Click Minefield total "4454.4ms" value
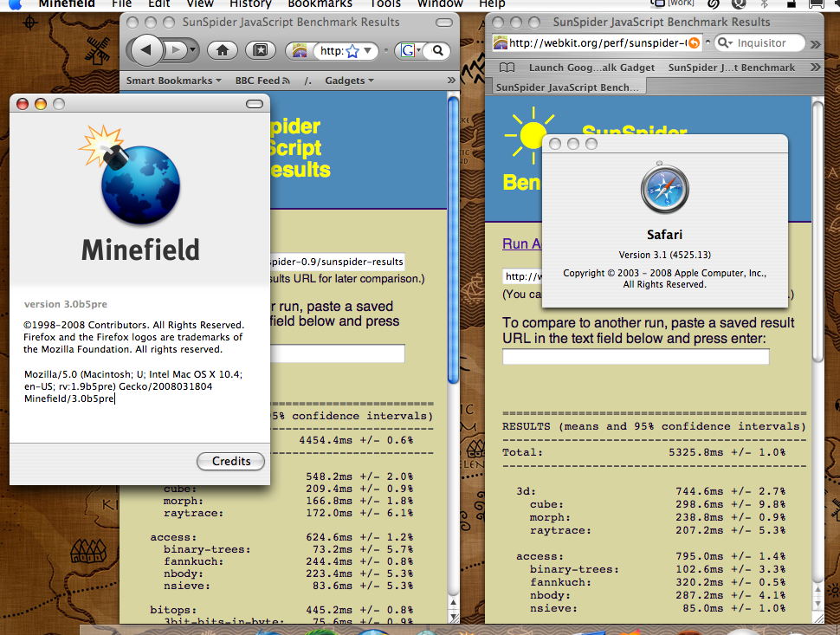This screenshot has width=840, height=635. [x=326, y=440]
